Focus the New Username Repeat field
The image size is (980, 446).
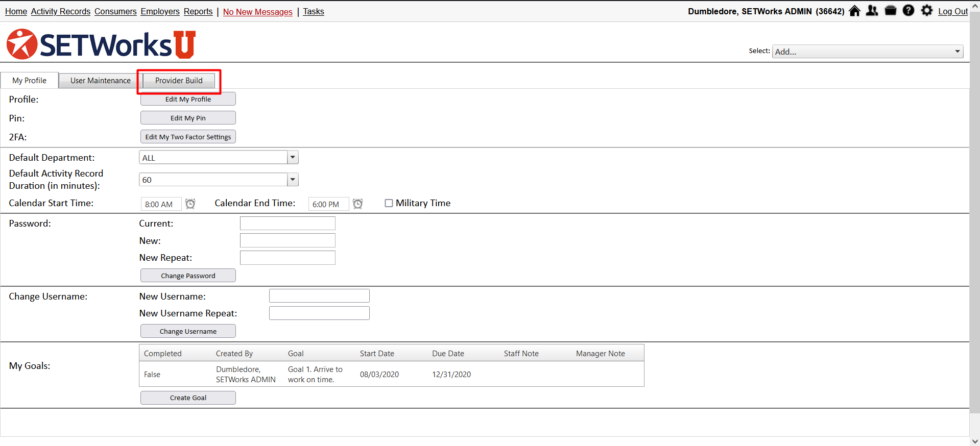click(x=319, y=313)
